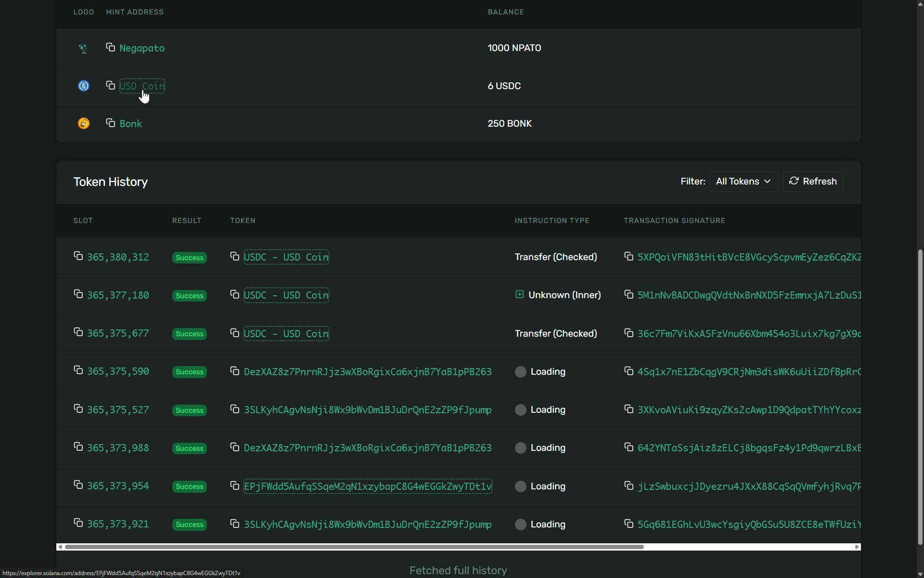
Task: Open the Bonk token link
Action: click(131, 124)
